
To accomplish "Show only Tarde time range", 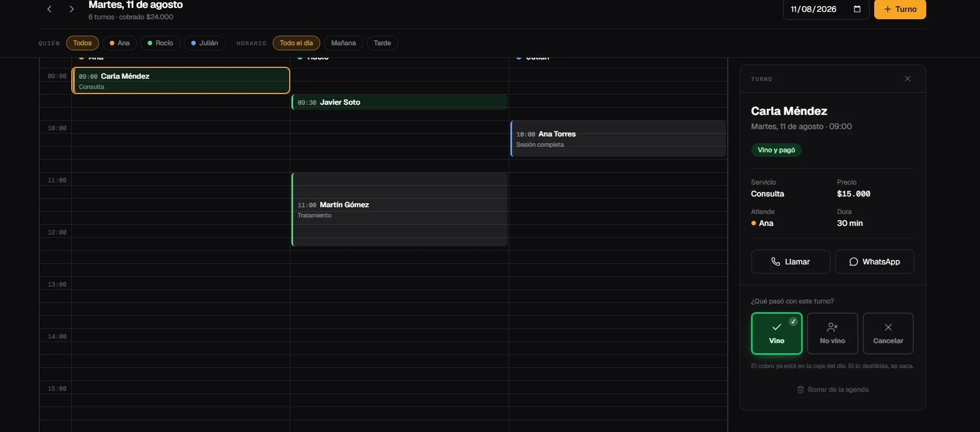I will [x=382, y=43].
